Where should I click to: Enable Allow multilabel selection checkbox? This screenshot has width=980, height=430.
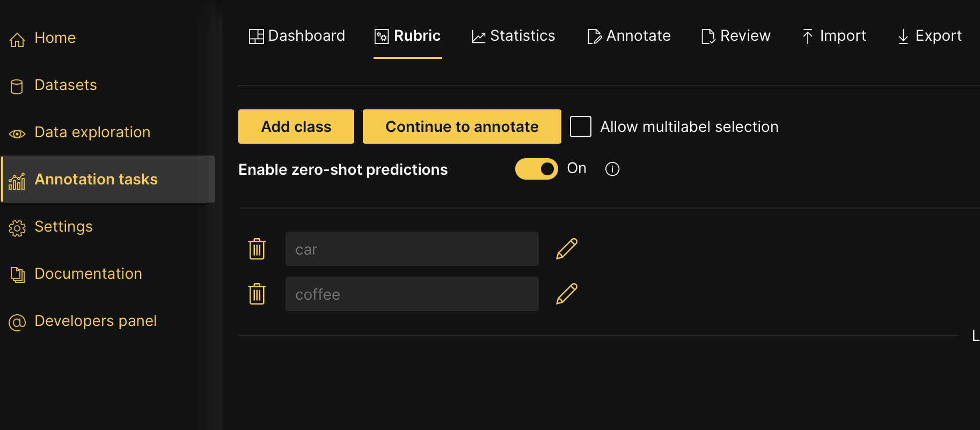[x=580, y=127]
